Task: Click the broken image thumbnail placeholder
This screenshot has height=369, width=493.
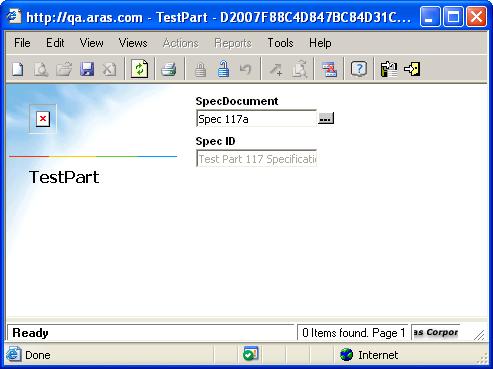Action: 43,119
